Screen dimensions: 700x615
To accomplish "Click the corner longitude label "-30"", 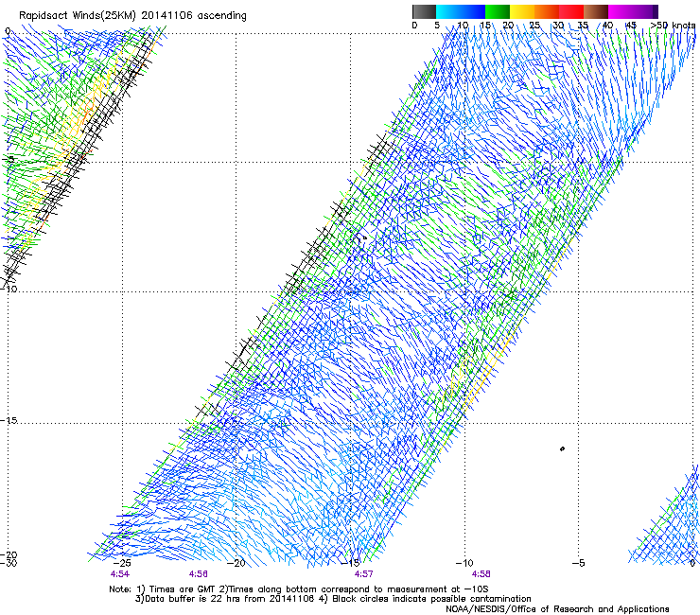I will (x=9, y=563).
